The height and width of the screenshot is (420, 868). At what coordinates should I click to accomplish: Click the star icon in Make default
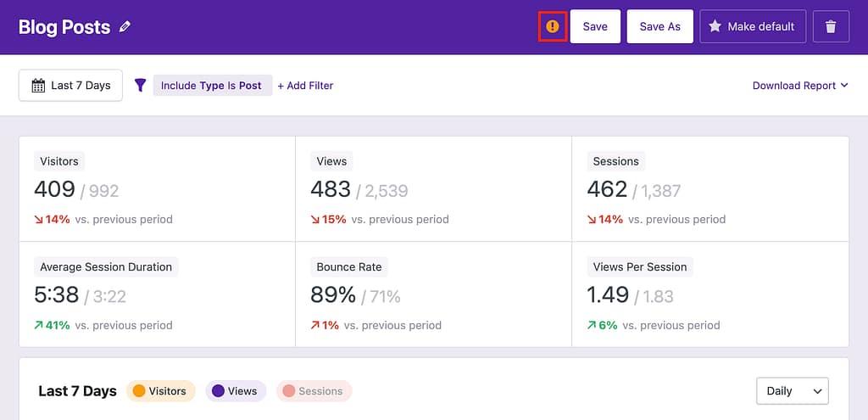point(715,26)
